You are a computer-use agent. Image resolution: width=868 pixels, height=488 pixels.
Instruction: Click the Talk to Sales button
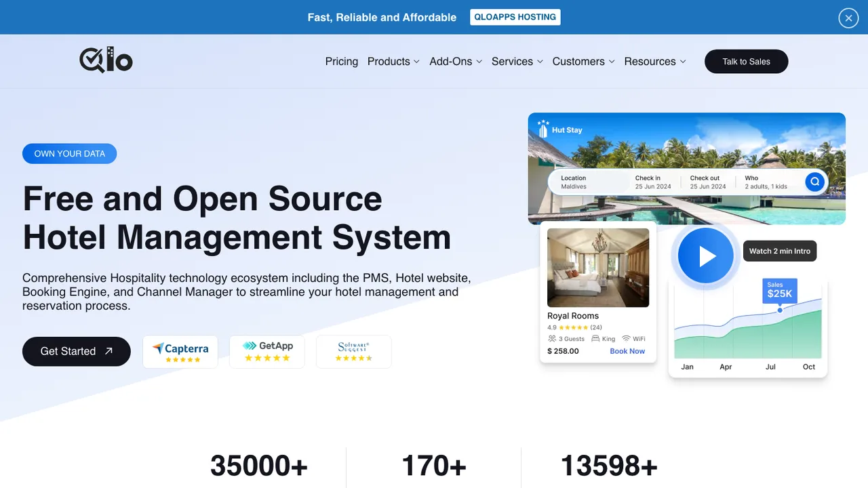point(747,61)
